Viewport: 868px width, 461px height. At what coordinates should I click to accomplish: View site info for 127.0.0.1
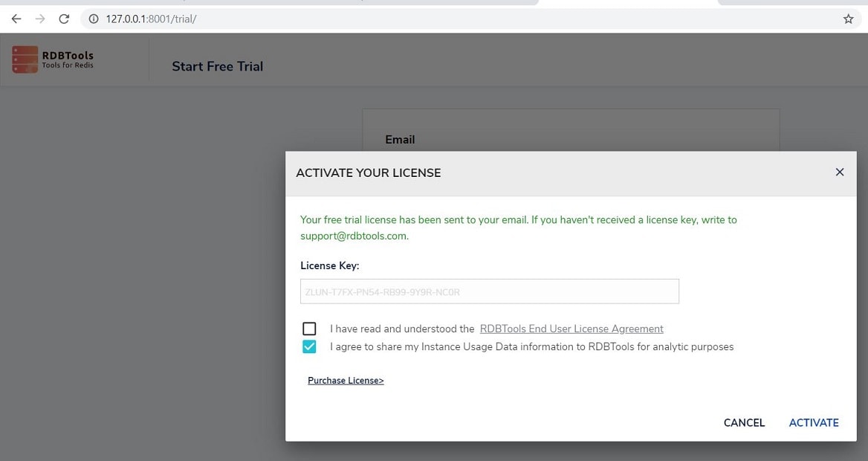pyautogui.click(x=94, y=19)
